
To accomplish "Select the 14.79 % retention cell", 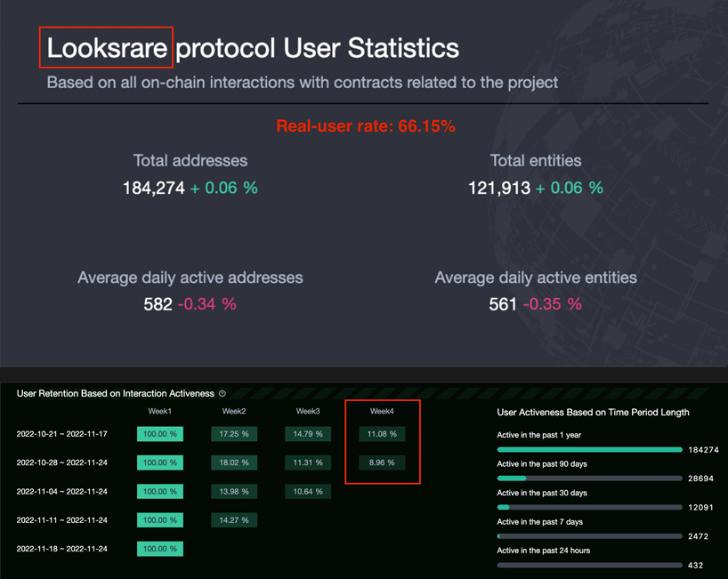I will point(308,434).
